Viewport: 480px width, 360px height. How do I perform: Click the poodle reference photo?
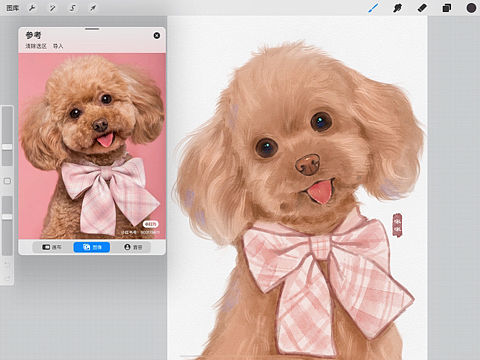[x=92, y=146]
